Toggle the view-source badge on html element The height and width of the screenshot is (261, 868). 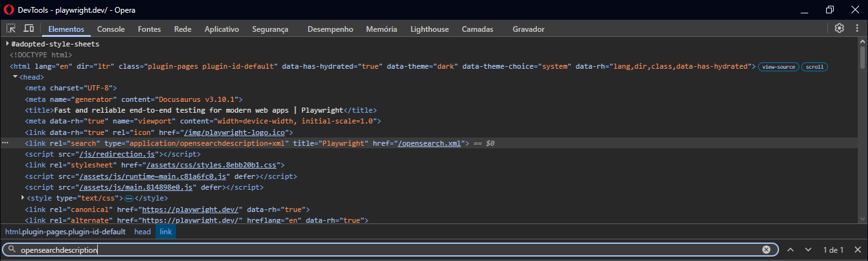coord(778,66)
